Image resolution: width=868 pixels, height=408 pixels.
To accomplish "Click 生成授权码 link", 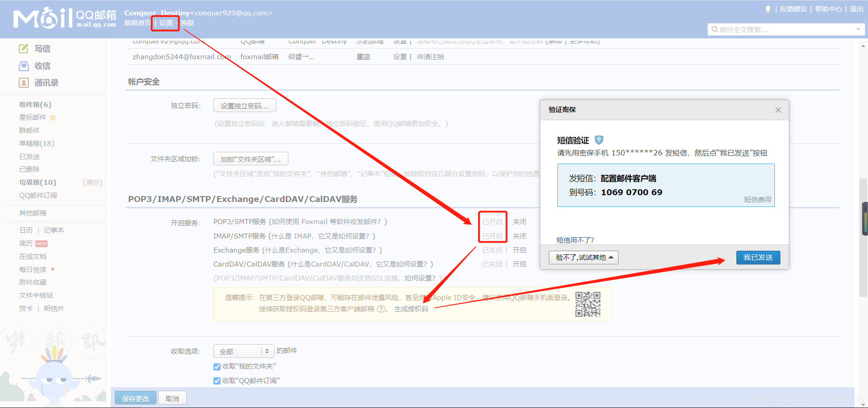I will coord(411,309).
